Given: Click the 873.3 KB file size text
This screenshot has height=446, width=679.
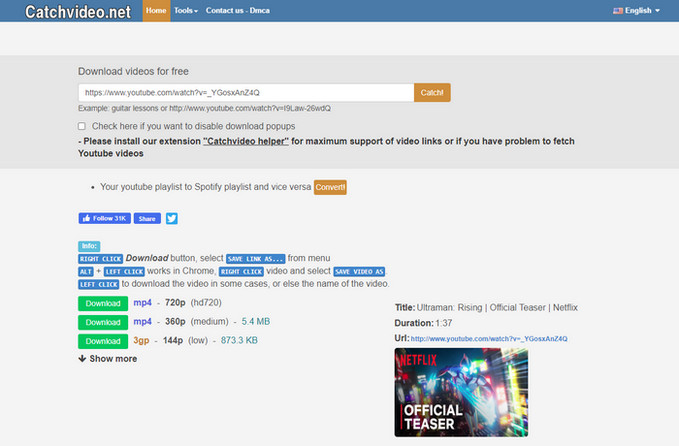Looking at the screenshot, I should point(239,340).
